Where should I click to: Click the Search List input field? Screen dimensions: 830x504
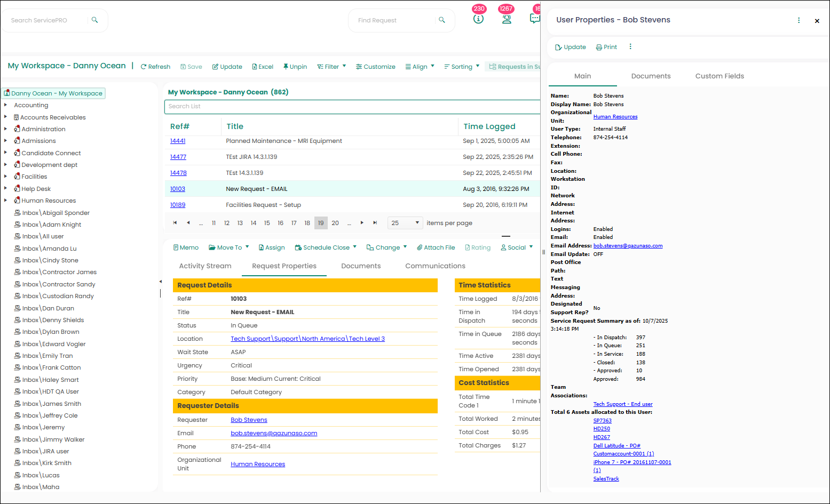point(352,107)
